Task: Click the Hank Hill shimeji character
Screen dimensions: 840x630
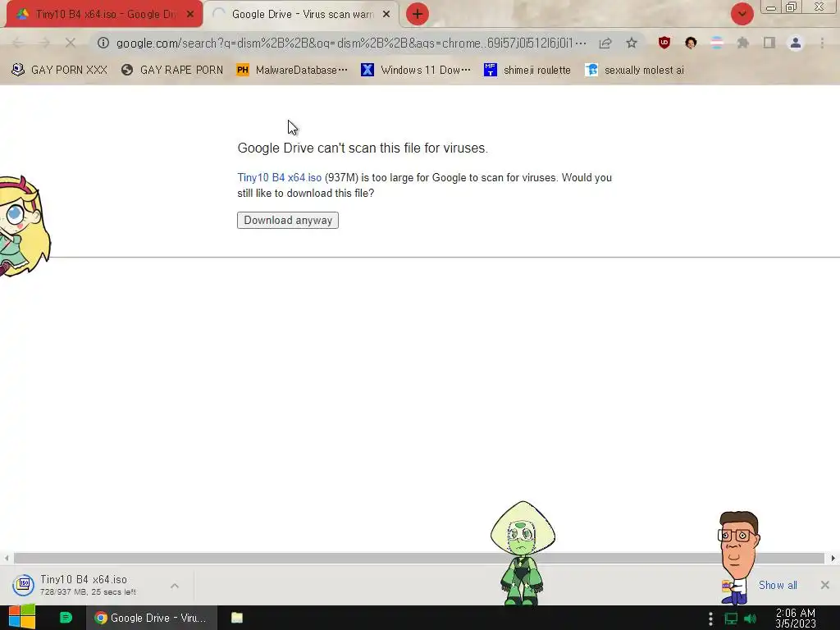Action: tap(738, 557)
